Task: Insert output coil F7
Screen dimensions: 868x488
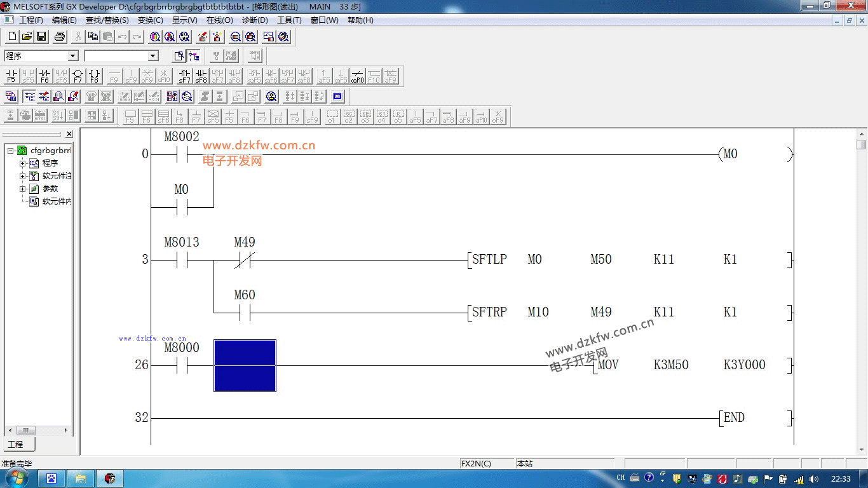Action: [78, 77]
